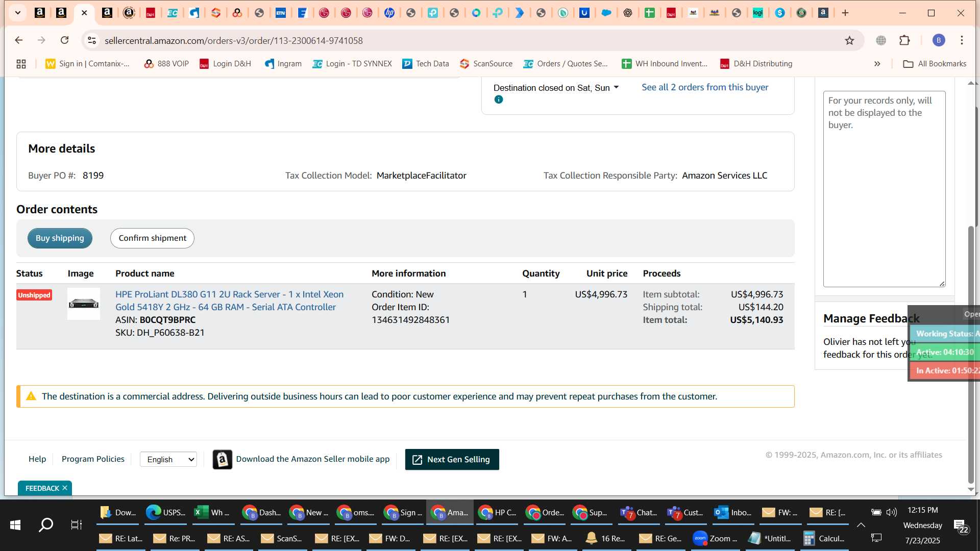Open the Chrome extensions puzzle icon
The height and width of the screenshot is (551, 980).
(904, 40)
